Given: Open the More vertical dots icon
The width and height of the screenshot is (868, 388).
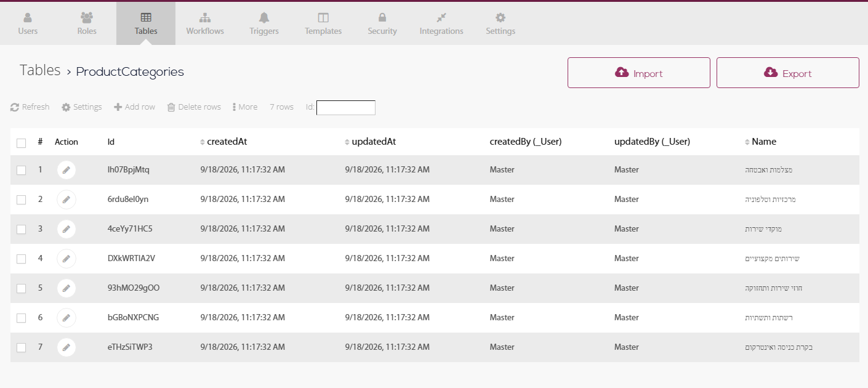Looking at the screenshot, I should pyautogui.click(x=235, y=107).
